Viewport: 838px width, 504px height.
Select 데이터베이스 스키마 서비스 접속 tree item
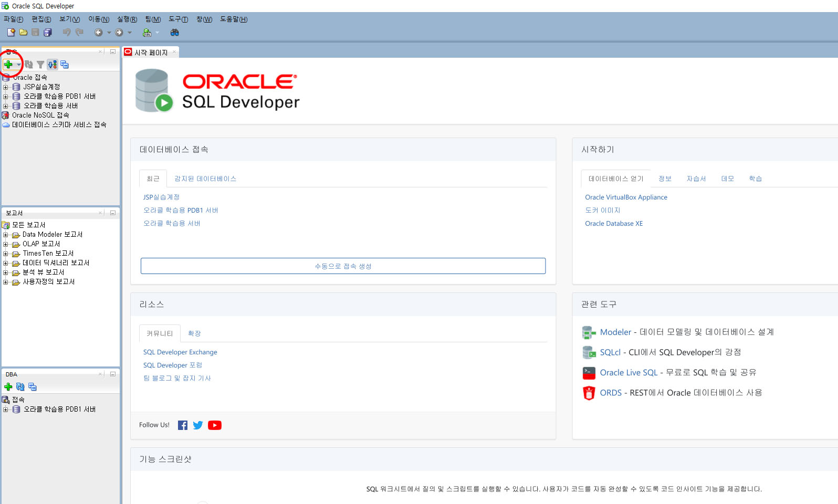coord(59,124)
